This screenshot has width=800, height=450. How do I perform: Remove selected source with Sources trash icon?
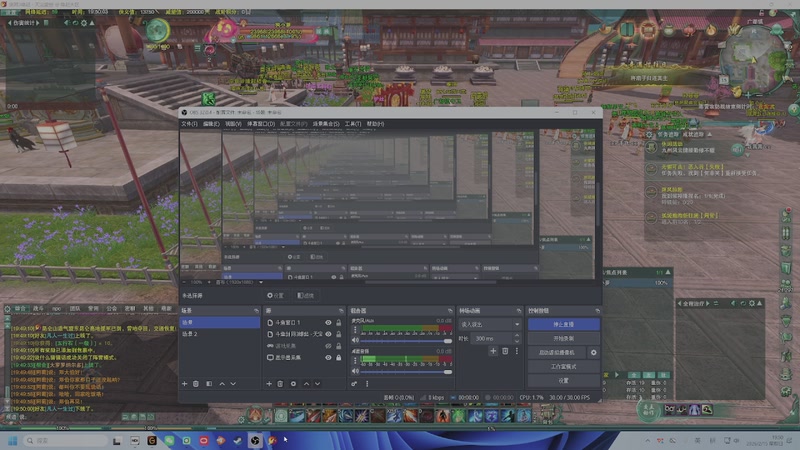280,384
